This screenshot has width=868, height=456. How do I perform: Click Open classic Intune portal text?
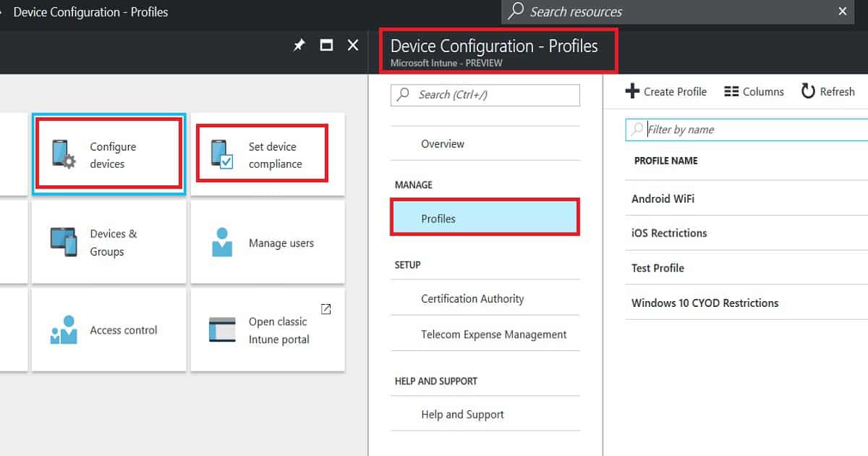(278, 330)
